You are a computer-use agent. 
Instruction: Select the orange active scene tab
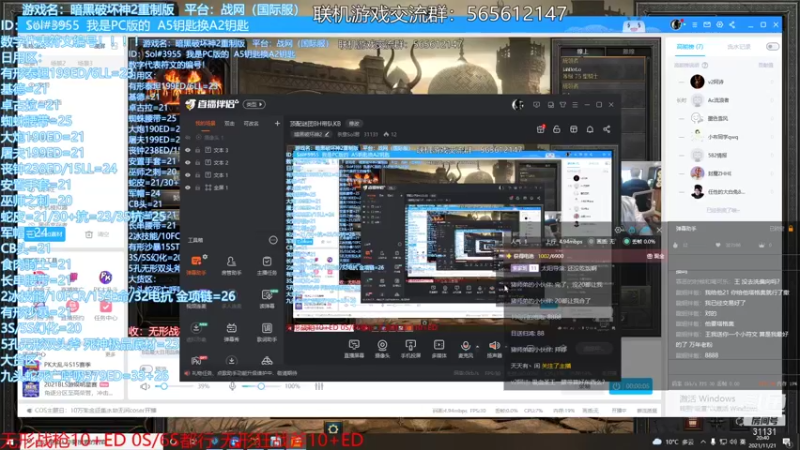pyautogui.click(x=206, y=123)
